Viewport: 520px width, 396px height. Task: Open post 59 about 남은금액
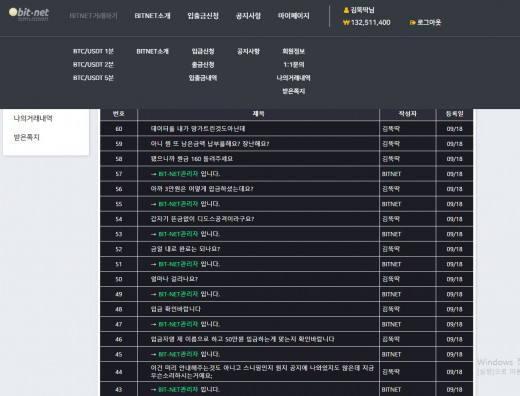point(210,144)
